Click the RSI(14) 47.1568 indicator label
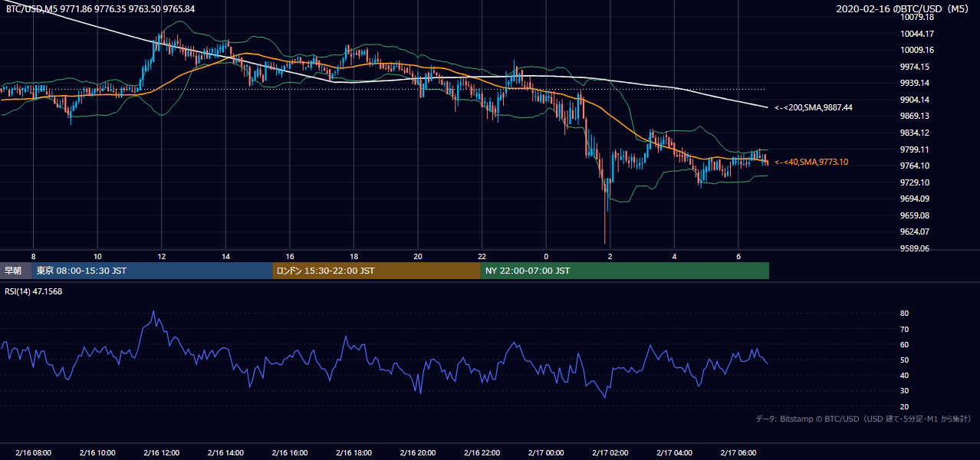Image resolution: width=980 pixels, height=460 pixels. click(34, 291)
